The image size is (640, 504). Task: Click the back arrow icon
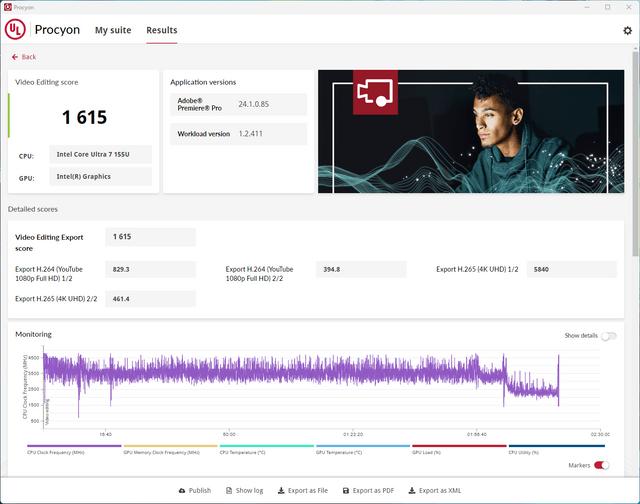(x=15, y=57)
